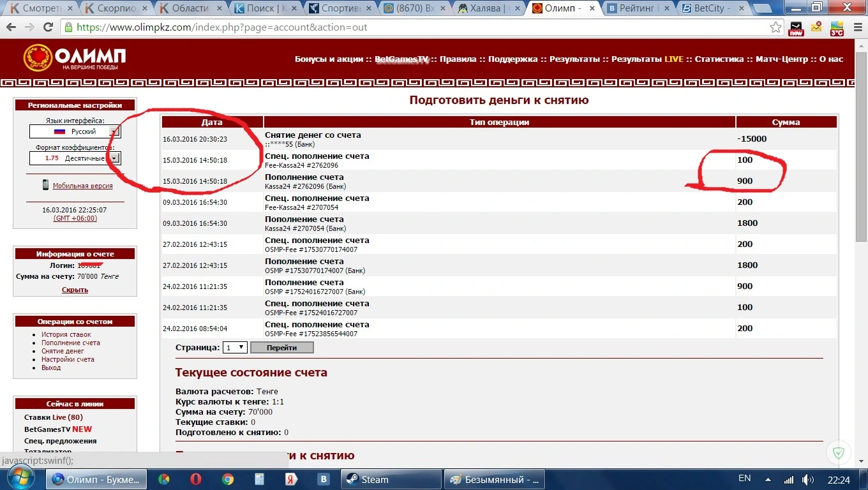
Task: Launch Google Chrome pinned taskbar icon
Action: pyautogui.click(x=228, y=479)
